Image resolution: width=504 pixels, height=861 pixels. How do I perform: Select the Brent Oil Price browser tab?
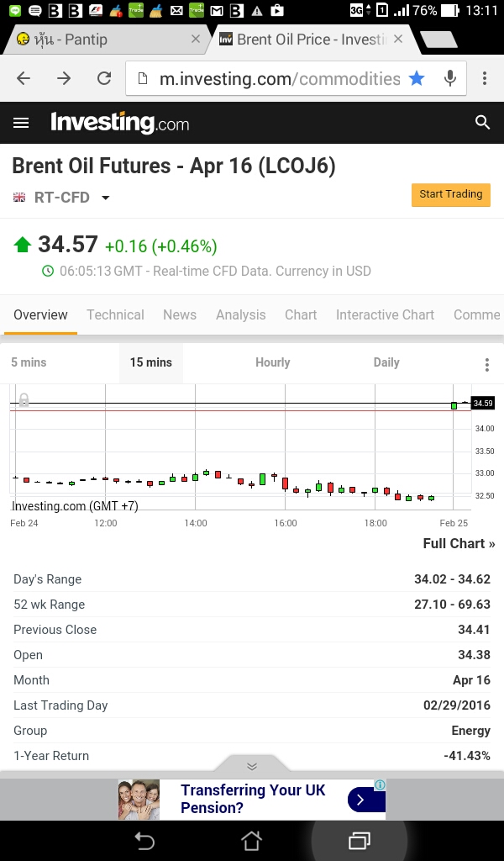pos(310,40)
